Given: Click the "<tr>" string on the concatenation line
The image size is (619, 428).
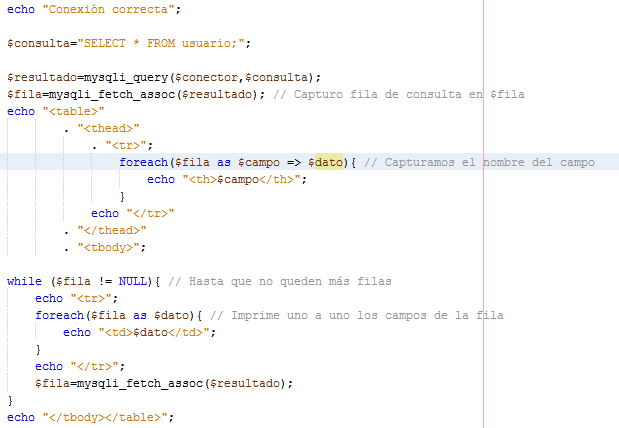Looking at the screenshot, I should pyautogui.click(x=126, y=145).
